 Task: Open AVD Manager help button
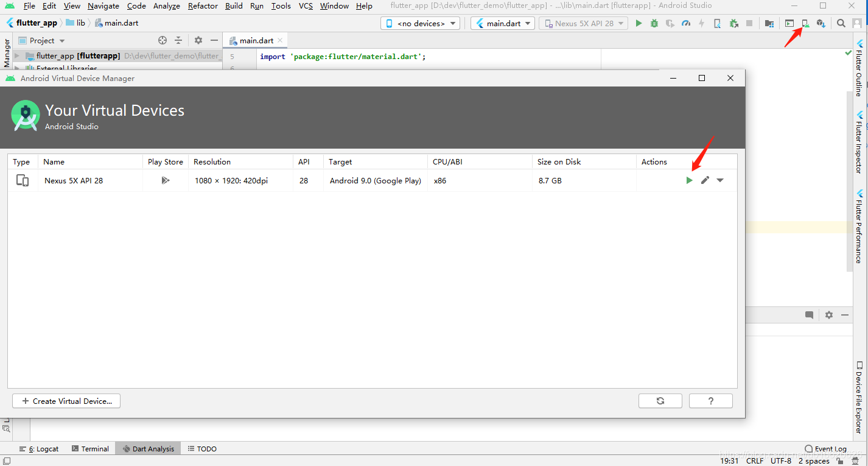(x=711, y=401)
